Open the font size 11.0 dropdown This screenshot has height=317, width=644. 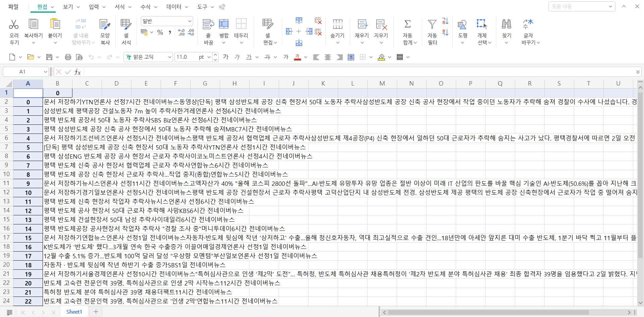(x=209, y=57)
